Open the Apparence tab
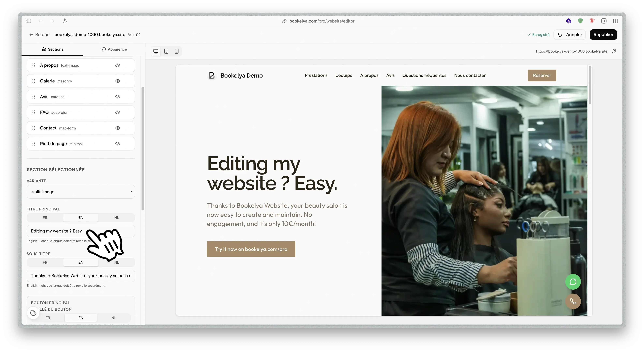The width and height of the screenshot is (644, 352). [114, 49]
